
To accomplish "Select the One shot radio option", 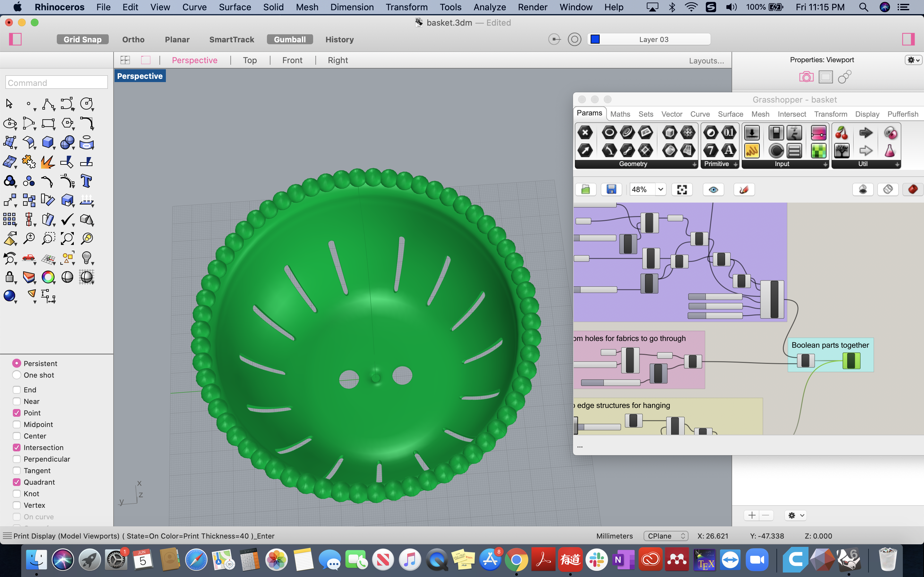I will (17, 375).
